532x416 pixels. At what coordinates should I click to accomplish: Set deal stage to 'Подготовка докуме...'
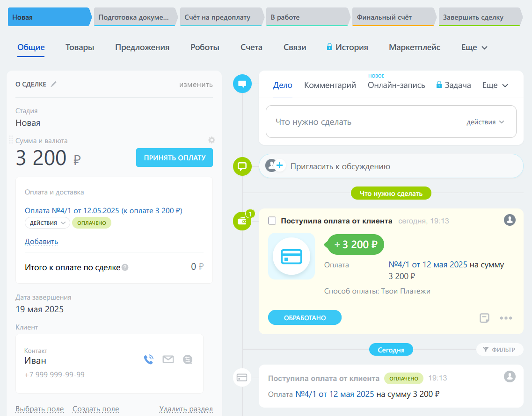(135, 17)
